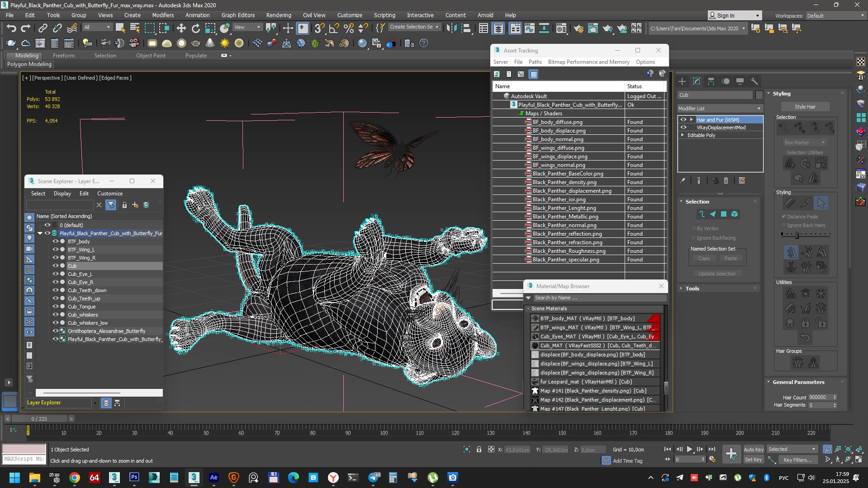This screenshot has height=488, width=868.
Task: Click the lock icon in Scene Explorer toolbar
Action: [x=124, y=205]
